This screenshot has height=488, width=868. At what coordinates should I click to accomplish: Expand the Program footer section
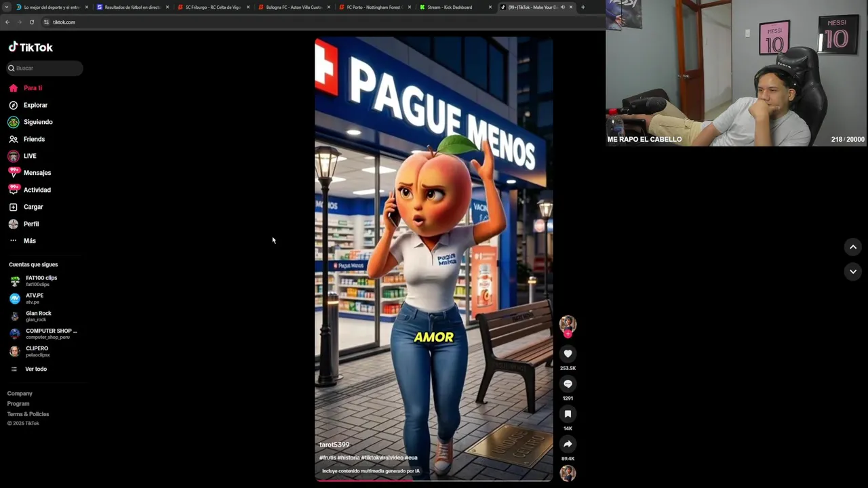pos(18,403)
